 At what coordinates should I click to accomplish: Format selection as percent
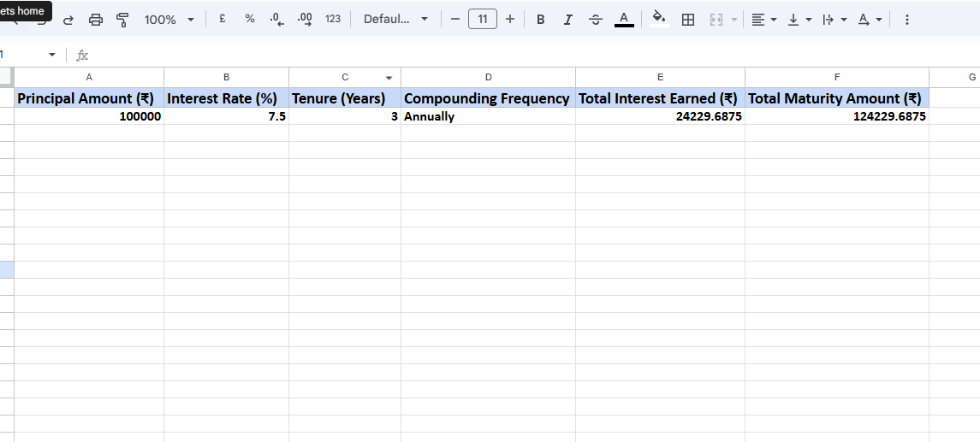pyautogui.click(x=249, y=19)
